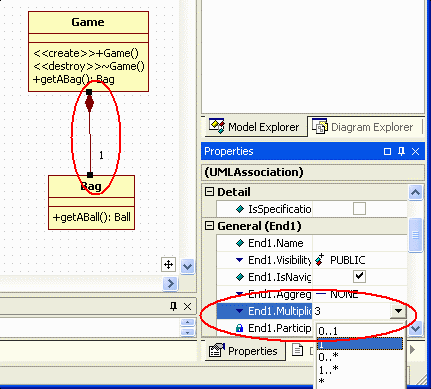The height and width of the screenshot is (389, 431).
Task: Click the End1.IsNavigable diamond icon
Action: (240, 277)
